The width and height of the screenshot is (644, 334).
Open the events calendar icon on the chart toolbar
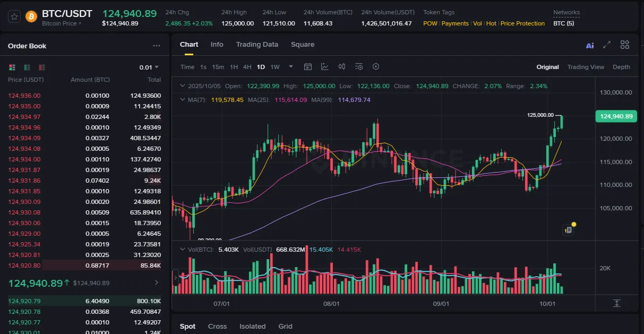[308, 66]
